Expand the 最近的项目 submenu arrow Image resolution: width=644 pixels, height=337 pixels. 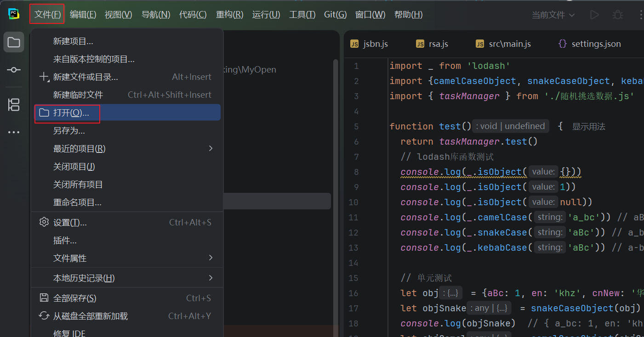tap(211, 148)
